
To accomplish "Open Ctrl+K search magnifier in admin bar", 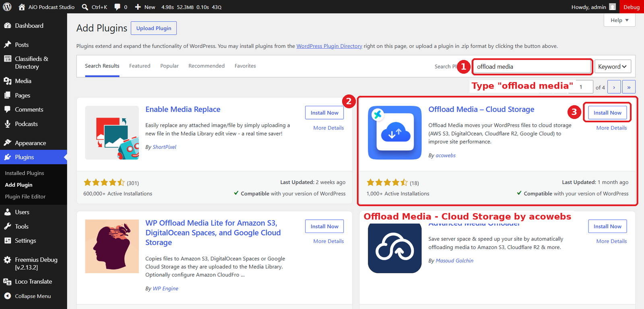I will point(85,7).
